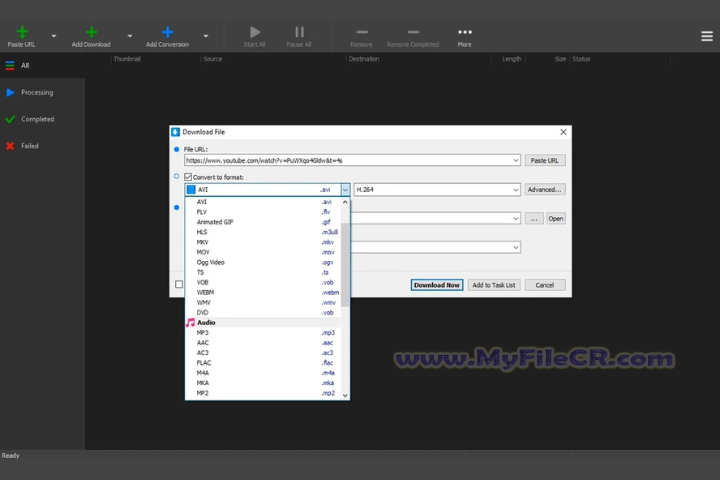Cancel the Download File dialog
Image resolution: width=720 pixels, height=480 pixels.
click(545, 285)
